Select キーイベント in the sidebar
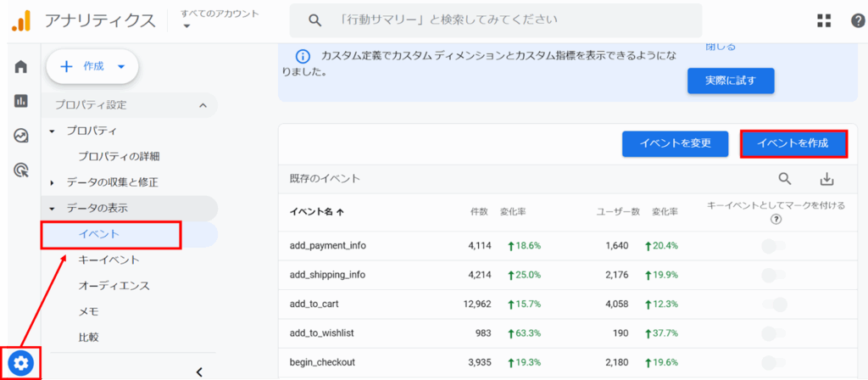 coord(108,260)
